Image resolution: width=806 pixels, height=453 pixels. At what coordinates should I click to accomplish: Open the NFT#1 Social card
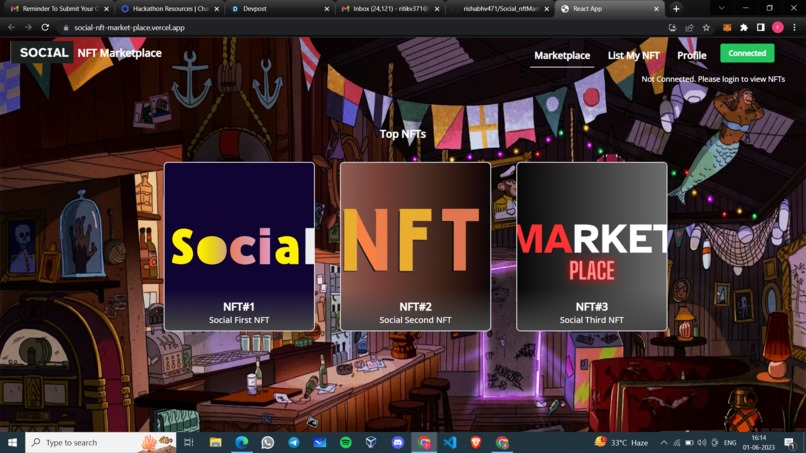click(239, 246)
